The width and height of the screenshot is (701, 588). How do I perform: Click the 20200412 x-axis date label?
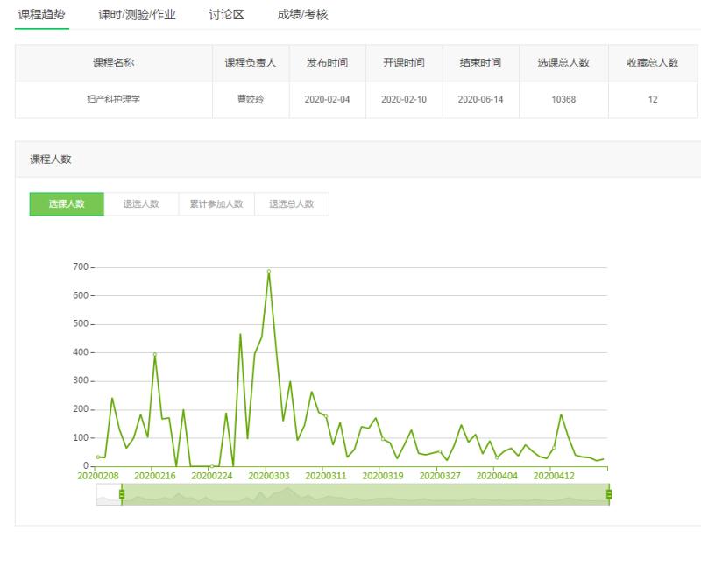553,476
